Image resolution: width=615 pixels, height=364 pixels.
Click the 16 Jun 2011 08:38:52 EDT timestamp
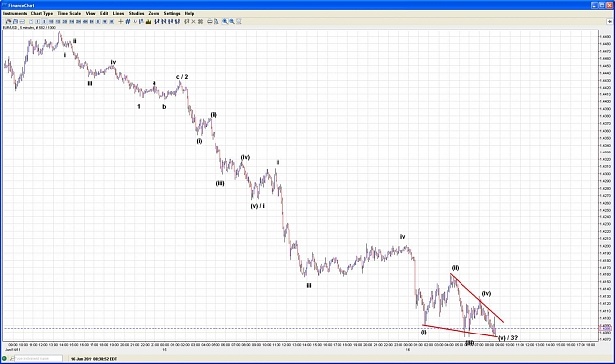point(93,358)
